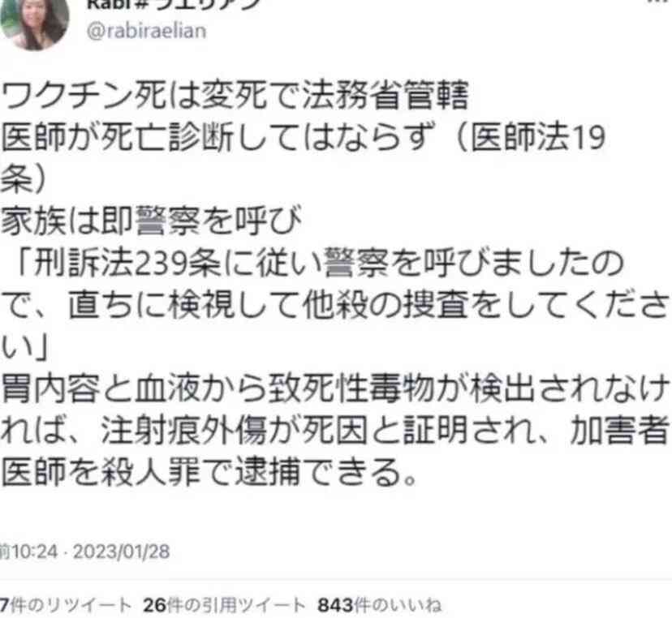672x618 pixels.
Task: Click the line starting ワクチン死は変死
Action: pyautogui.click(x=235, y=96)
